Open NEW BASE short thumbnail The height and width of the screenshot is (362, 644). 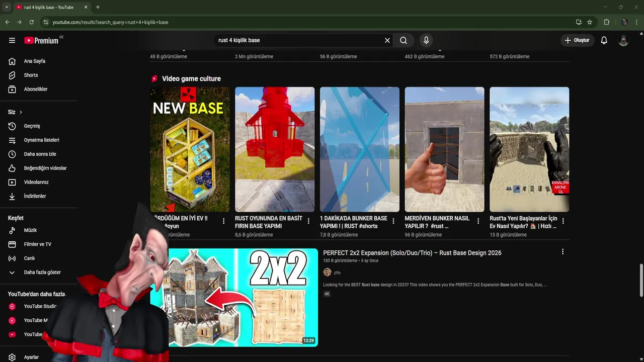click(190, 149)
